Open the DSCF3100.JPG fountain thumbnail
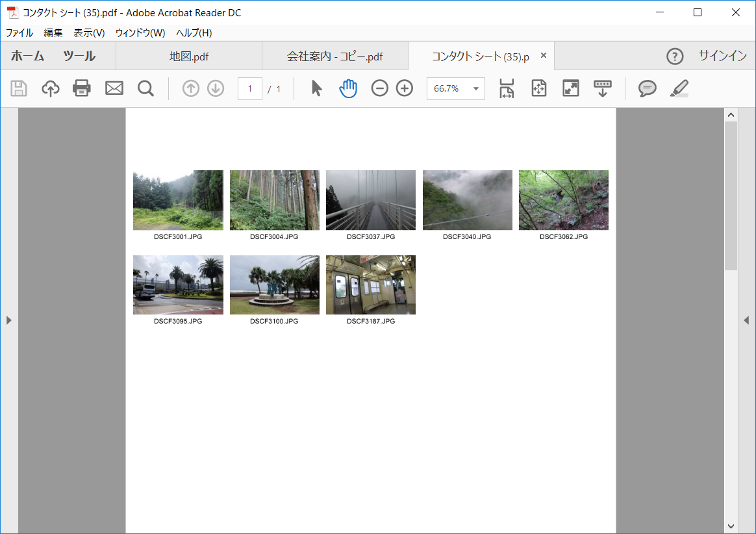The height and width of the screenshot is (534, 756). pos(274,285)
